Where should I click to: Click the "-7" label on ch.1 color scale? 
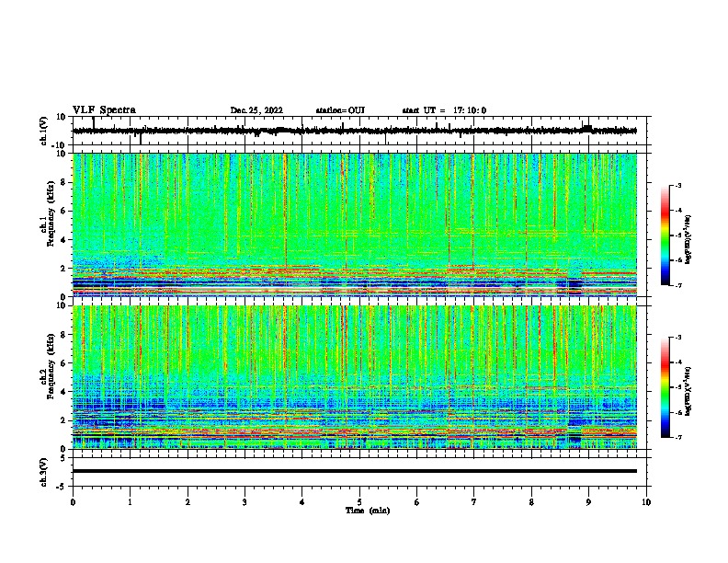(x=677, y=285)
